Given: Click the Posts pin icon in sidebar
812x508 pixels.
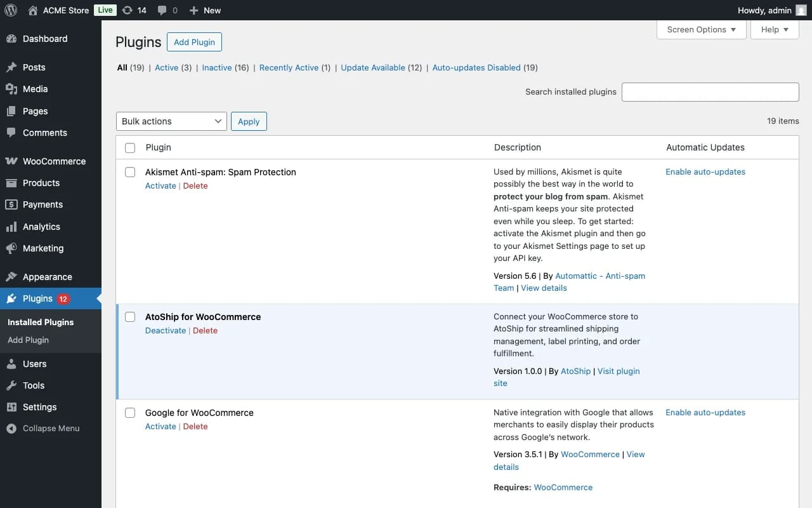Looking at the screenshot, I should [x=11, y=67].
